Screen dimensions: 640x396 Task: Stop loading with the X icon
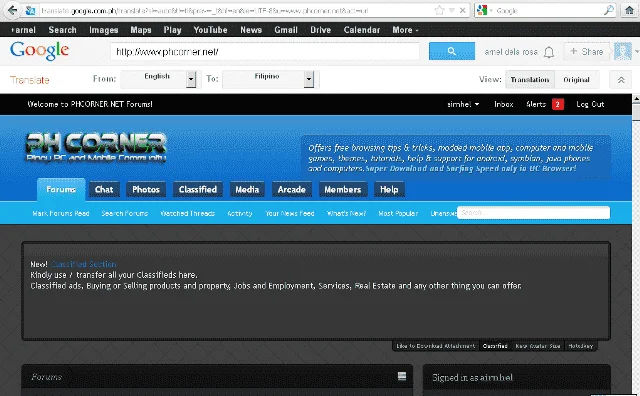462,11
